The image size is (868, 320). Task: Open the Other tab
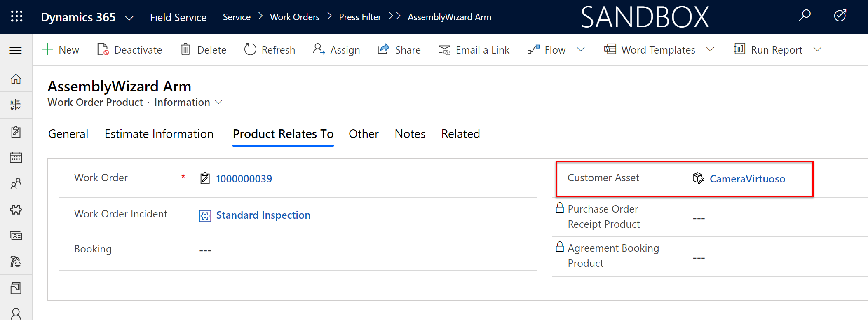tap(364, 134)
